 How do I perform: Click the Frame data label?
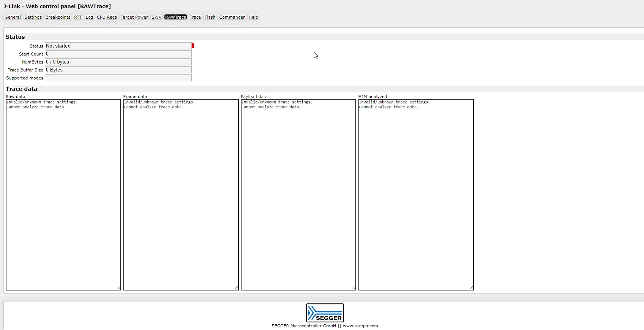click(135, 97)
